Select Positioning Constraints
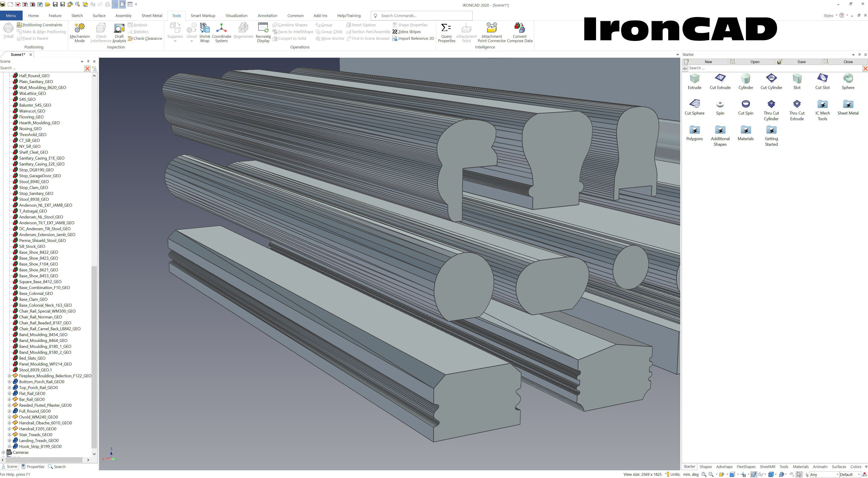Image resolution: width=868 pixels, height=478 pixels. pyautogui.click(x=39, y=25)
